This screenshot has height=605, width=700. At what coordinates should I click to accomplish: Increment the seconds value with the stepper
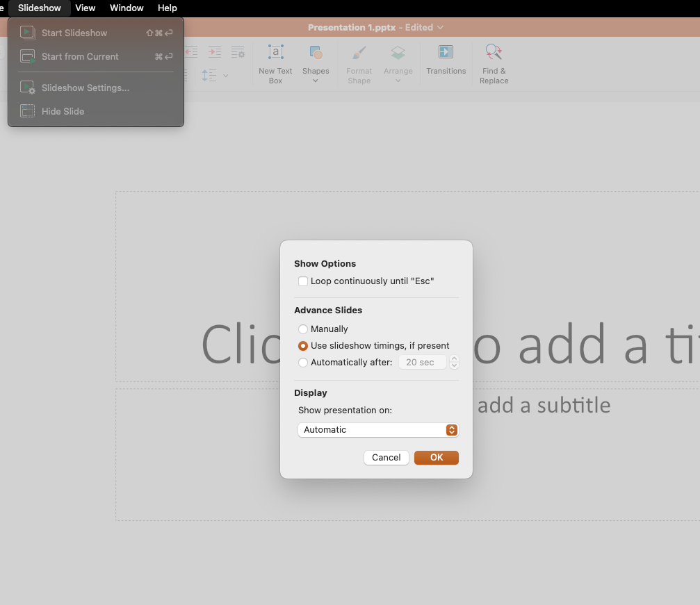tap(455, 358)
